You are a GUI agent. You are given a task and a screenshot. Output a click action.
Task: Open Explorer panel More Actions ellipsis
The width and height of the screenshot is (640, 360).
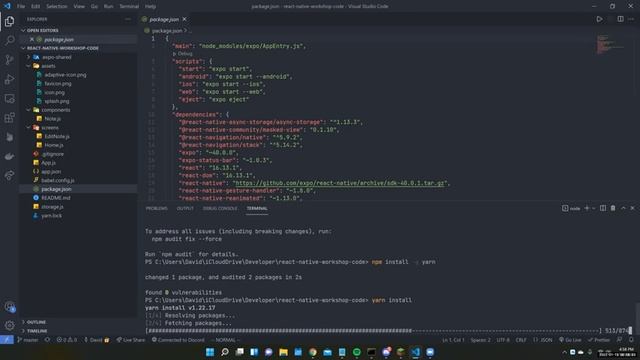pyautogui.click(x=128, y=19)
